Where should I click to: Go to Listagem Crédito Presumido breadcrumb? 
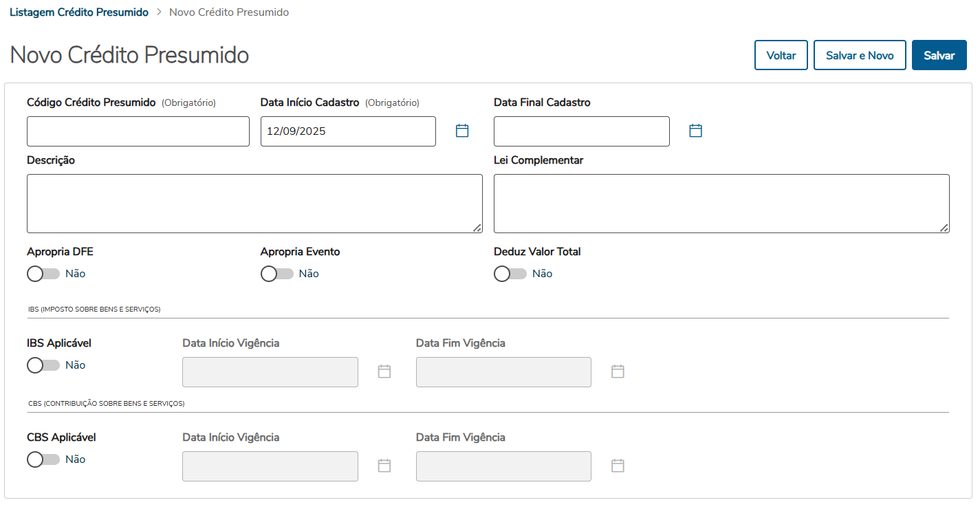(x=79, y=12)
